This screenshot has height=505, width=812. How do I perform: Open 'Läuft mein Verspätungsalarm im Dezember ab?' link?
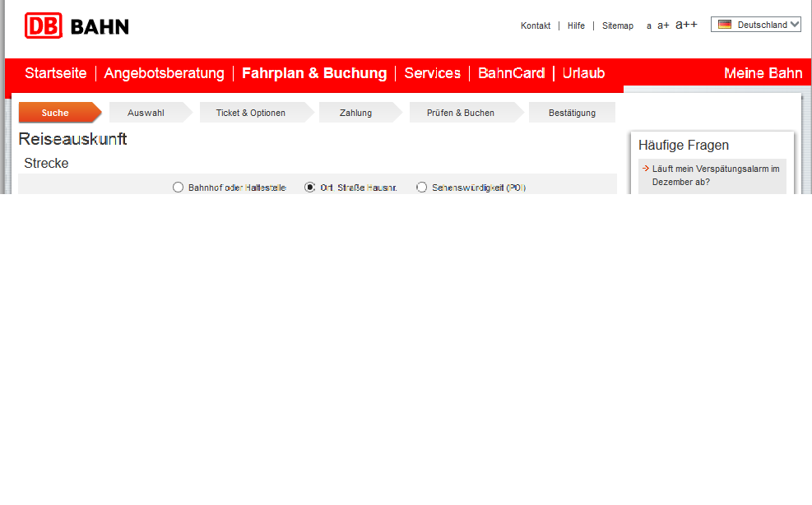(715, 175)
